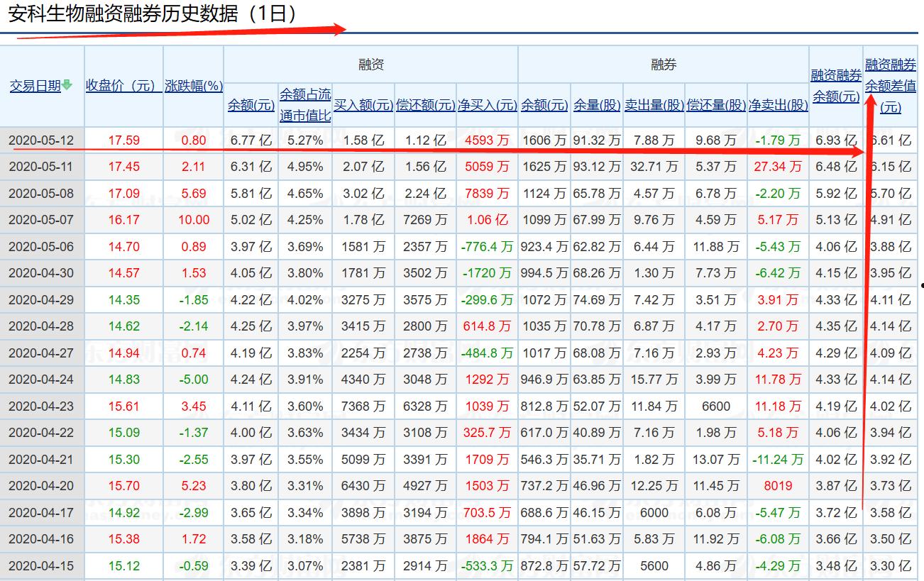924x581 pixels.
Task: Sort by 偿还量(股) column
Action: click(x=716, y=106)
